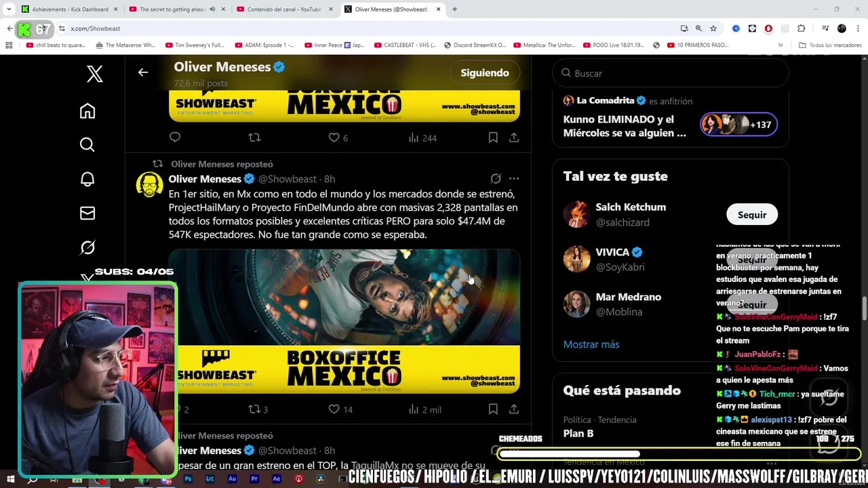Open VIVICA @SoyKabri profile
Viewport: 868px width, 488px height.
tap(620, 259)
